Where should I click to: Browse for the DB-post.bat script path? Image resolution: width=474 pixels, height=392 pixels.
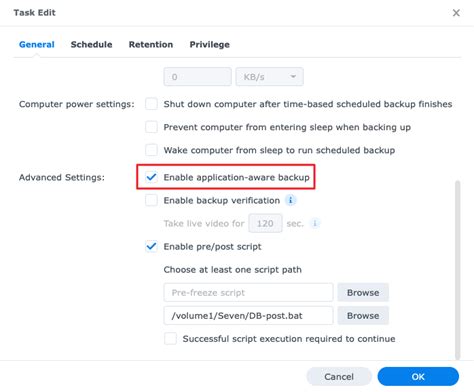coord(363,316)
